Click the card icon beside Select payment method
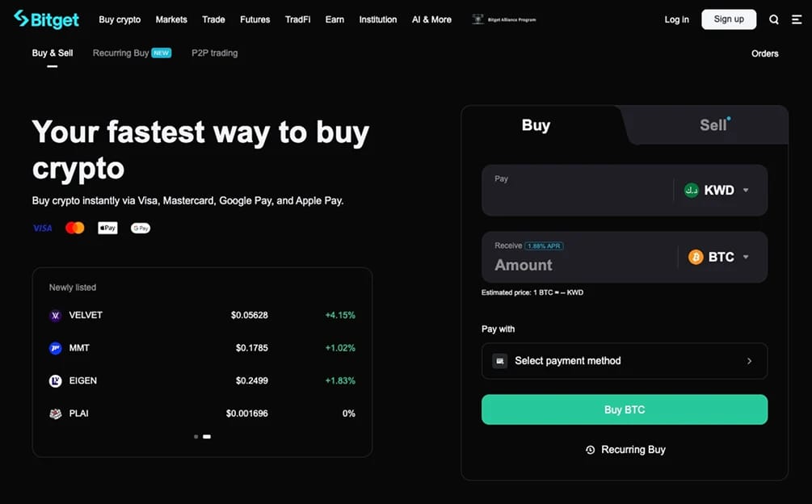Image resolution: width=812 pixels, height=504 pixels. 500,361
